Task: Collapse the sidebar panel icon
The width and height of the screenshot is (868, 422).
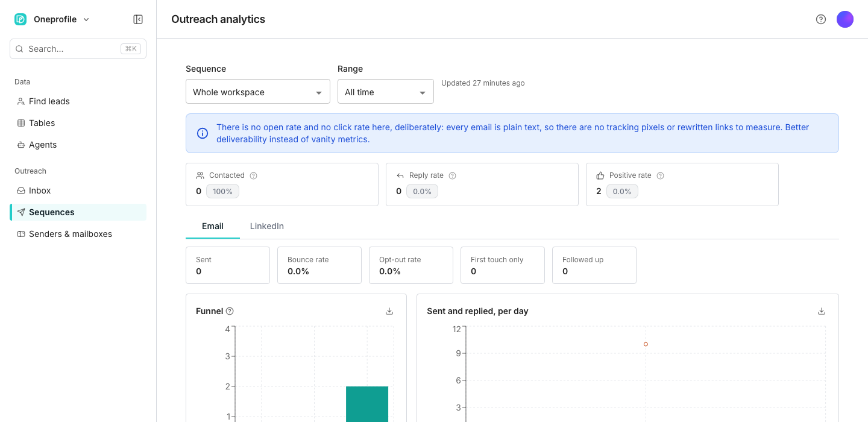Action: point(138,19)
